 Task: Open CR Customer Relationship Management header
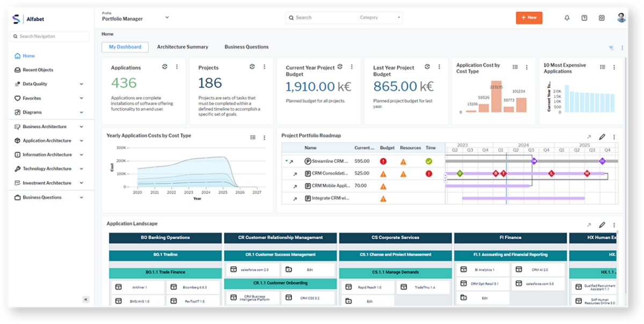point(281,238)
